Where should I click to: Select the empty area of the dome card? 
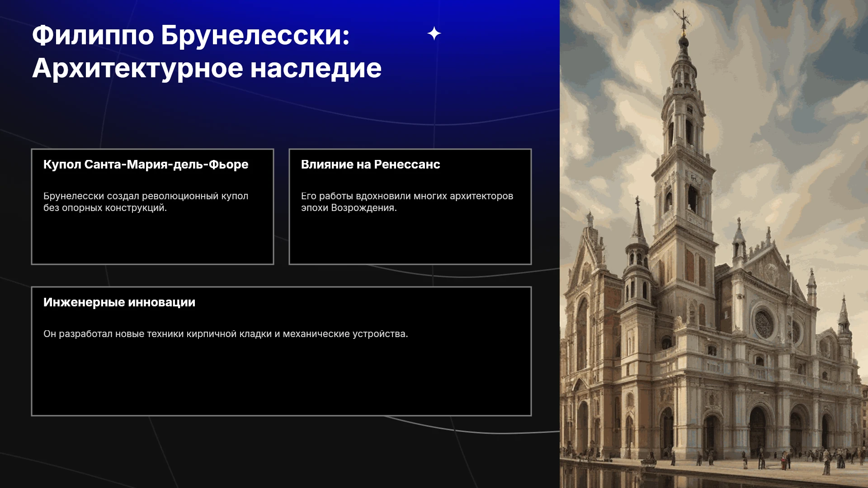pyautogui.click(x=152, y=239)
